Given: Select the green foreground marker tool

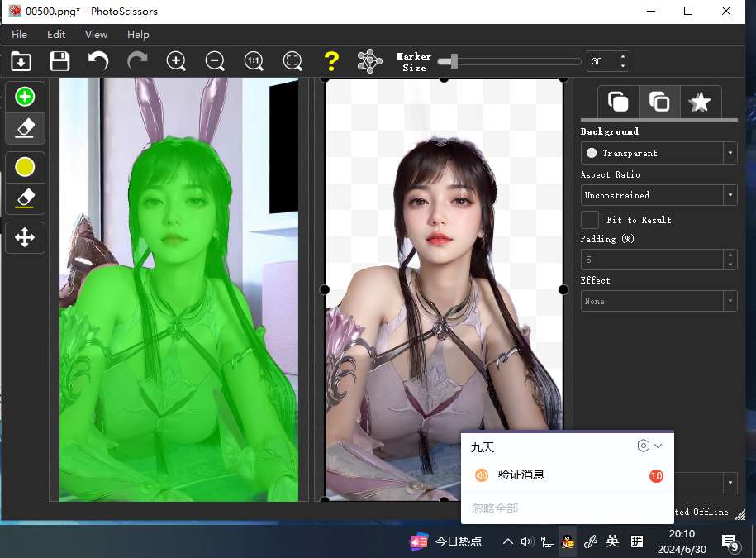Looking at the screenshot, I should pyautogui.click(x=25, y=98).
